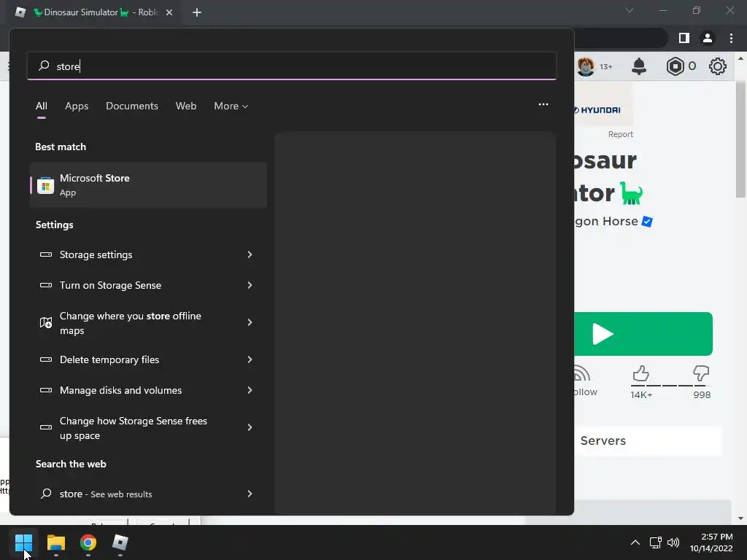Dislike the game with thumbs down
Screen dimensions: 747x560
[x=701, y=373]
